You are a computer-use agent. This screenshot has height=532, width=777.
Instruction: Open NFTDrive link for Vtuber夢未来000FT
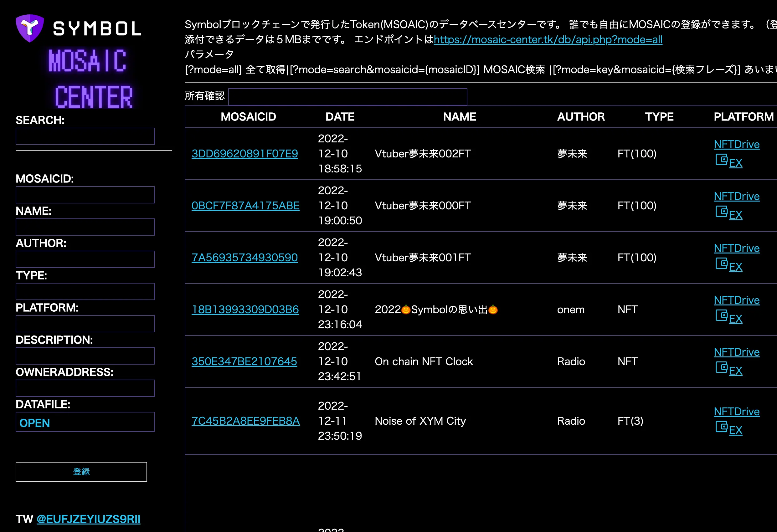[737, 196]
